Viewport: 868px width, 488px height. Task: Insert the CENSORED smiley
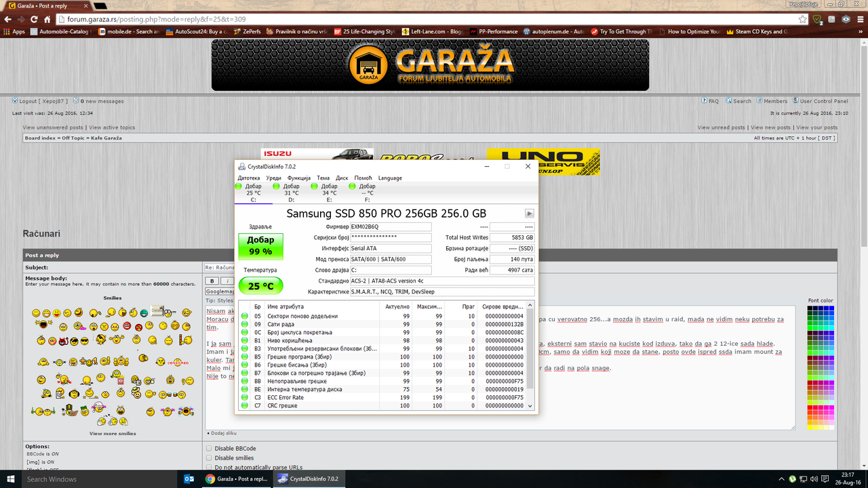(177, 363)
